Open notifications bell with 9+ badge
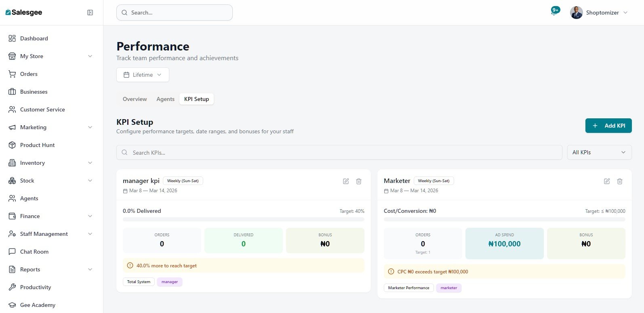Image resolution: width=644 pixels, height=313 pixels. coord(554,12)
